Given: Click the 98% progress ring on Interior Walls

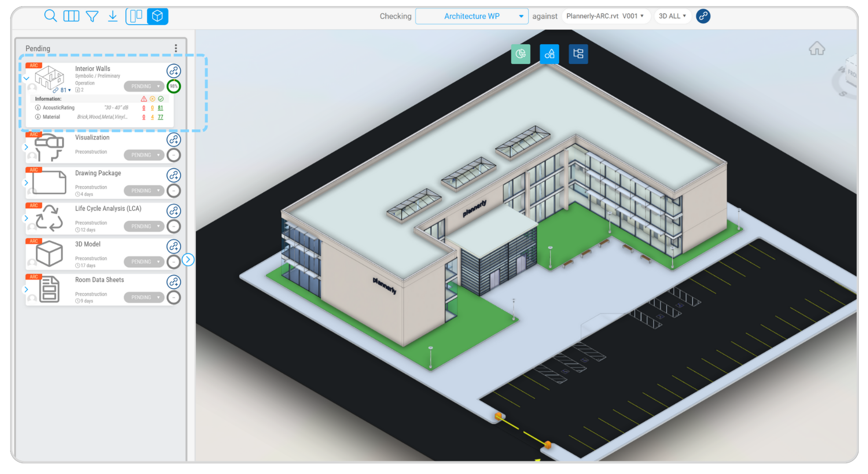Looking at the screenshot, I should (174, 86).
